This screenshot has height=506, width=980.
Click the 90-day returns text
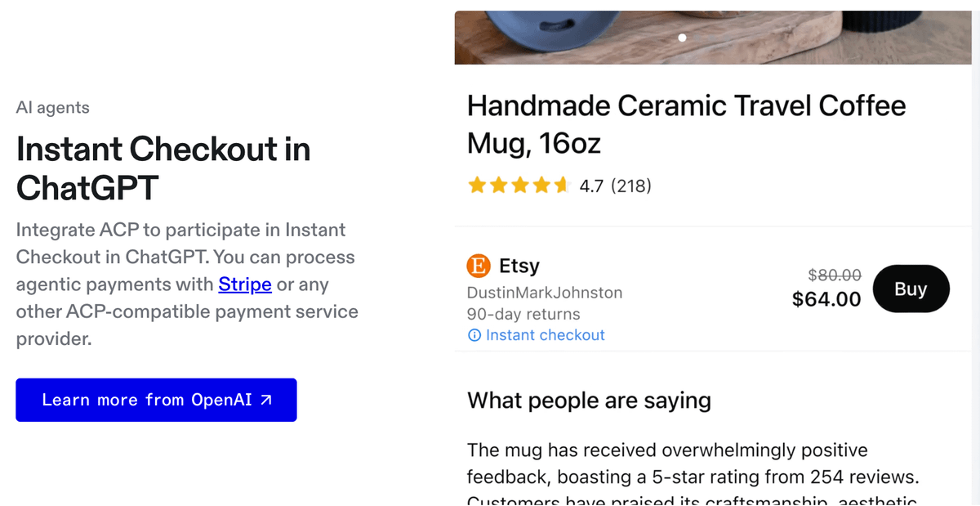523,314
